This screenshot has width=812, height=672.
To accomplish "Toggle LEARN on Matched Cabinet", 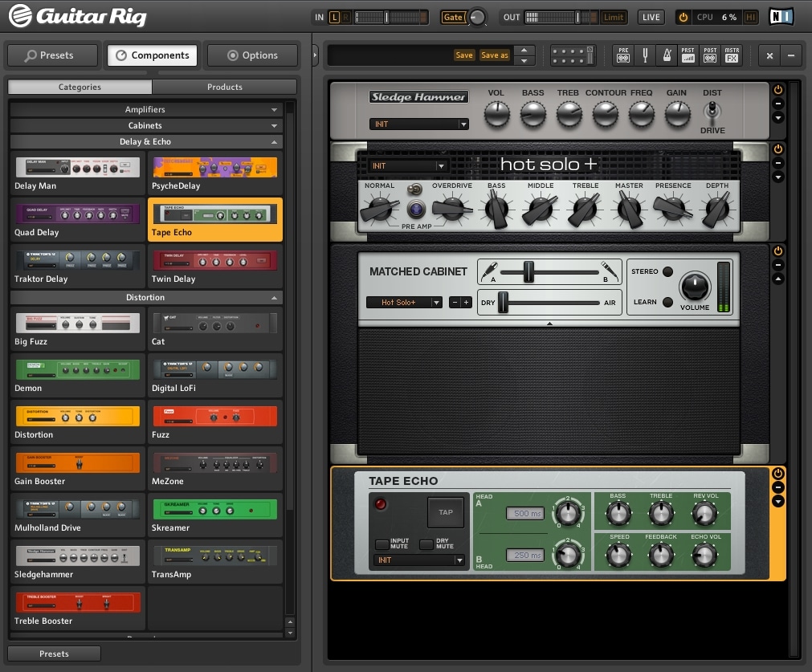I will [x=668, y=302].
